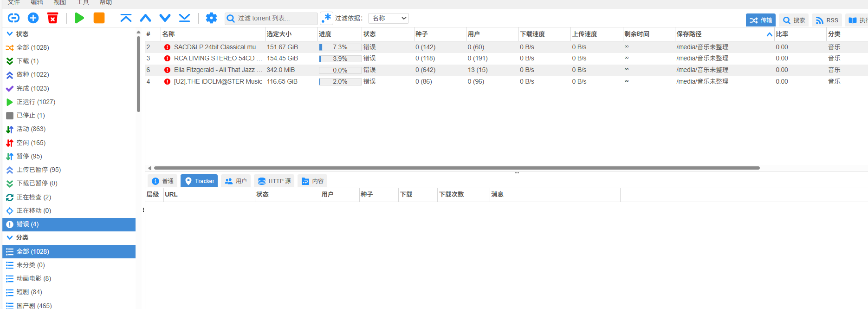Switch to the RSS tab
This screenshot has height=309, width=868.
[x=827, y=20]
